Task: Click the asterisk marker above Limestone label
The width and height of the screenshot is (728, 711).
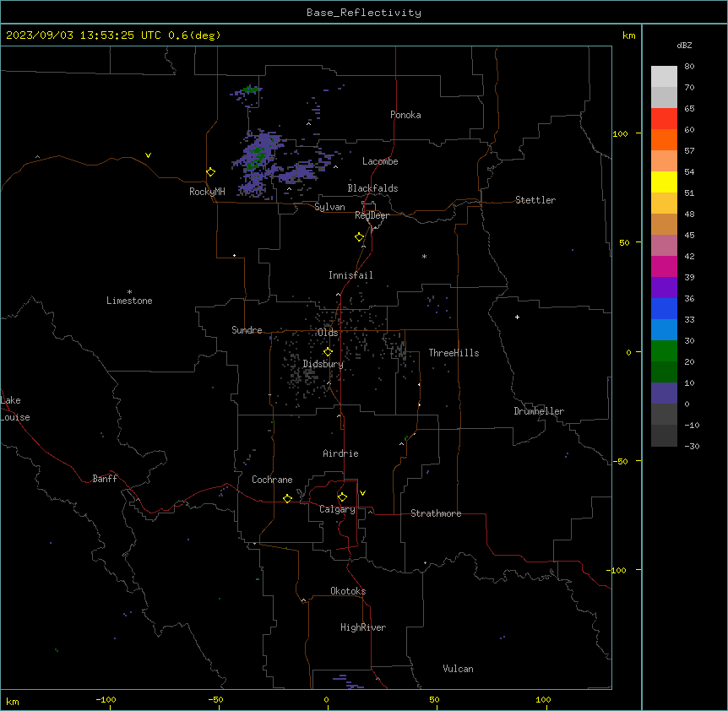Action: [129, 292]
